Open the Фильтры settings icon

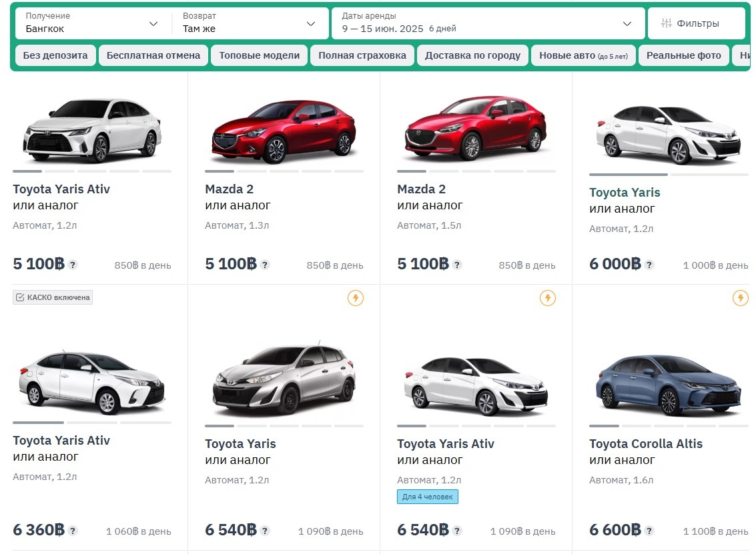click(x=666, y=22)
